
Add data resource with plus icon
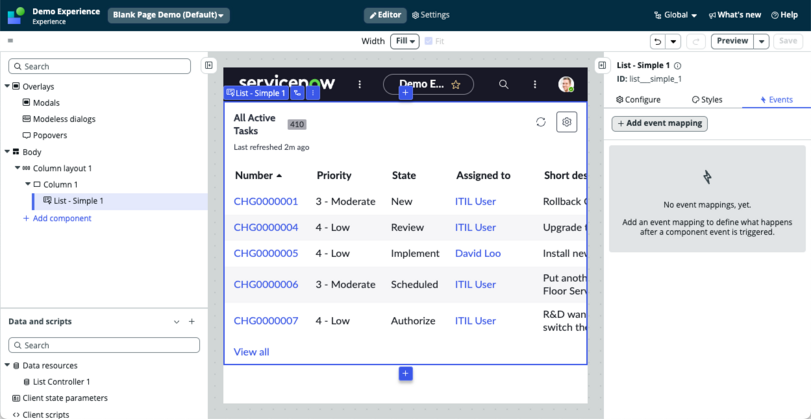(191, 322)
